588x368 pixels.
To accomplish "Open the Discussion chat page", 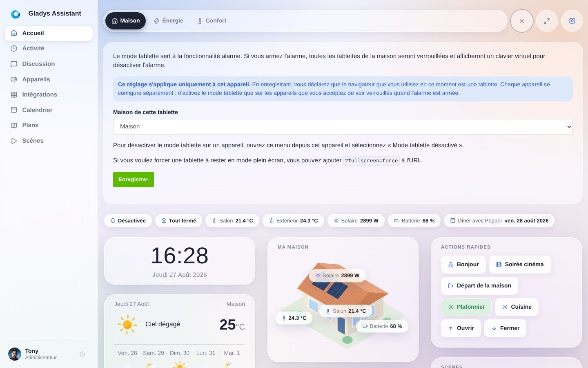I will tap(49, 64).
